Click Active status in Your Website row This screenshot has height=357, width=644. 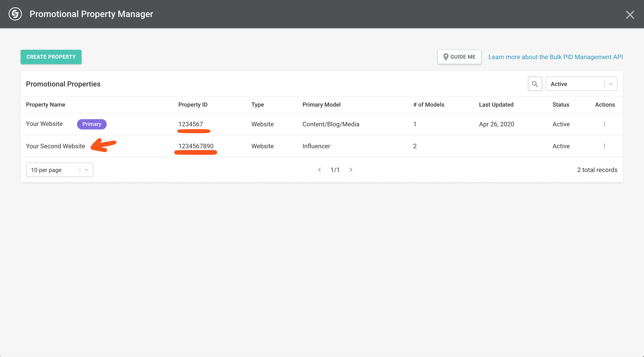(x=561, y=124)
